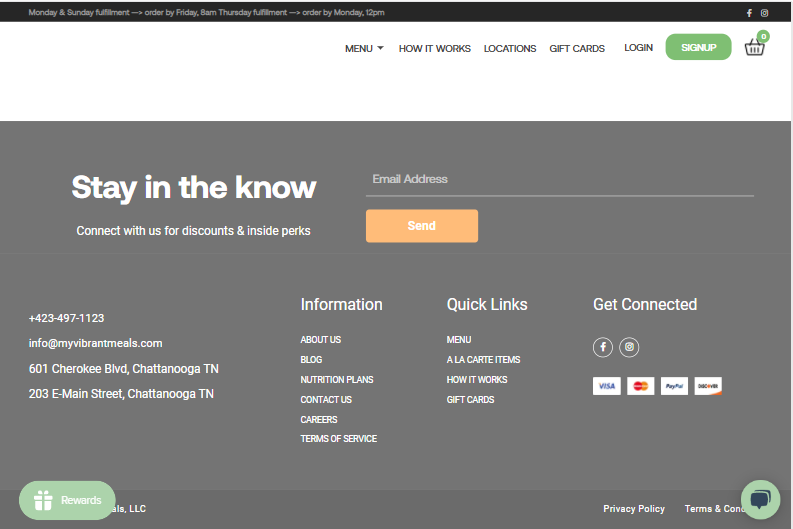Click phone number +423-497-1123
This screenshot has width=793, height=529.
[x=66, y=318]
